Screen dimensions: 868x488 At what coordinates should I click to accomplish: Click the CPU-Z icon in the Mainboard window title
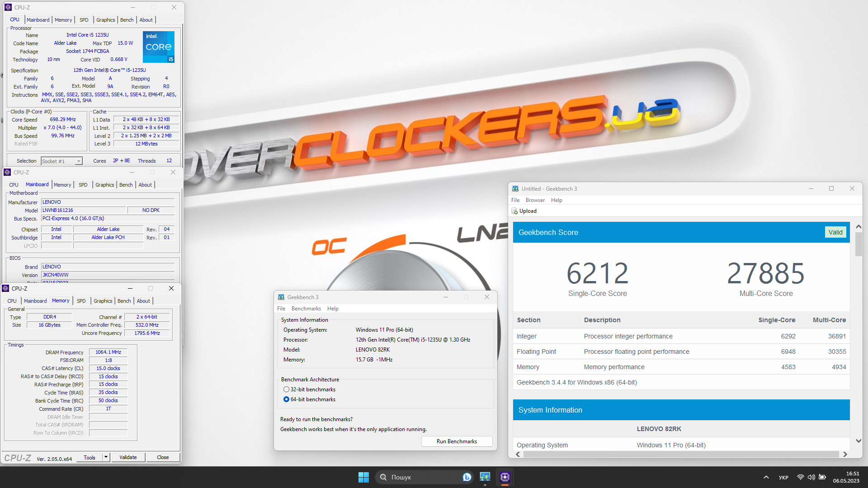7,172
